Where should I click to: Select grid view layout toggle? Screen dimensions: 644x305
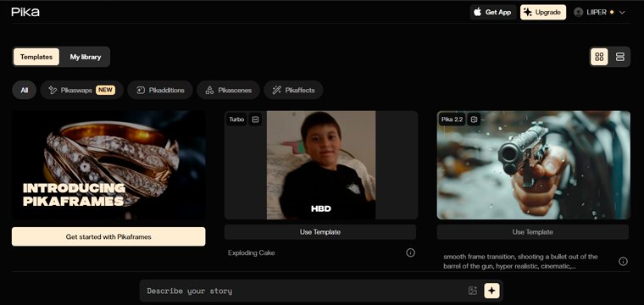pyautogui.click(x=599, y=57)
